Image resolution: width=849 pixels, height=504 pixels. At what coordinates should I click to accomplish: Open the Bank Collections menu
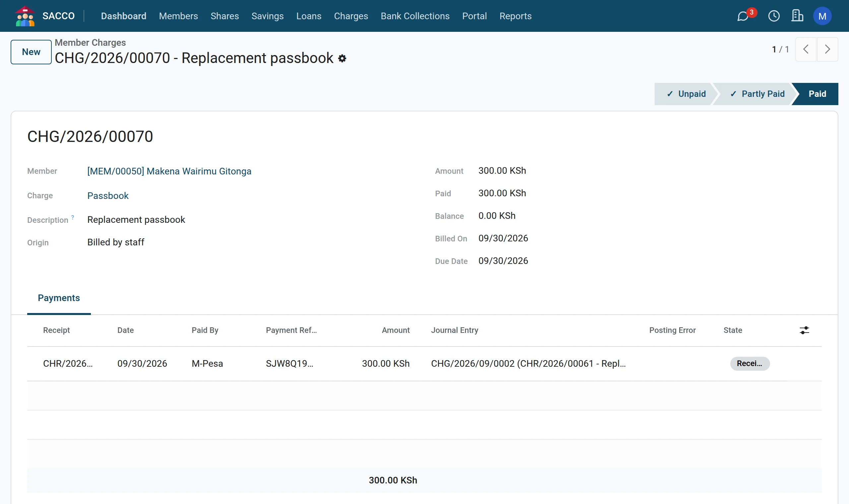click(x=415, y=16)
